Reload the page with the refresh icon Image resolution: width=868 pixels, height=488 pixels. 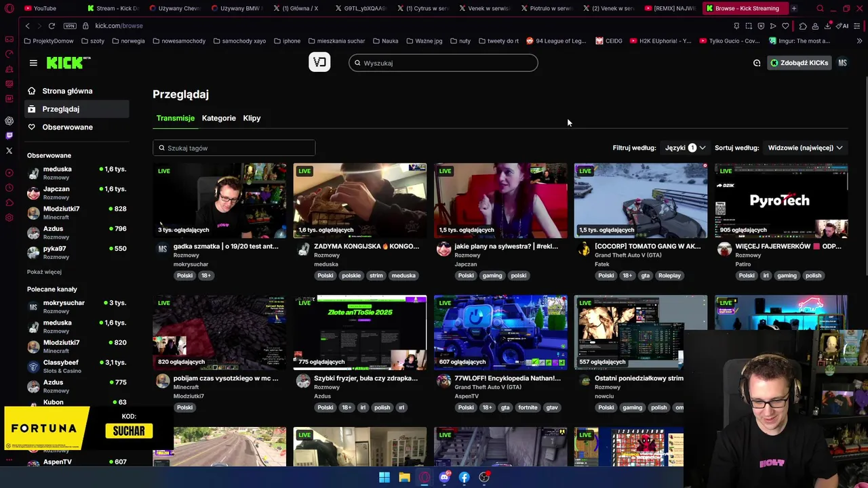[x=52, y=26]
